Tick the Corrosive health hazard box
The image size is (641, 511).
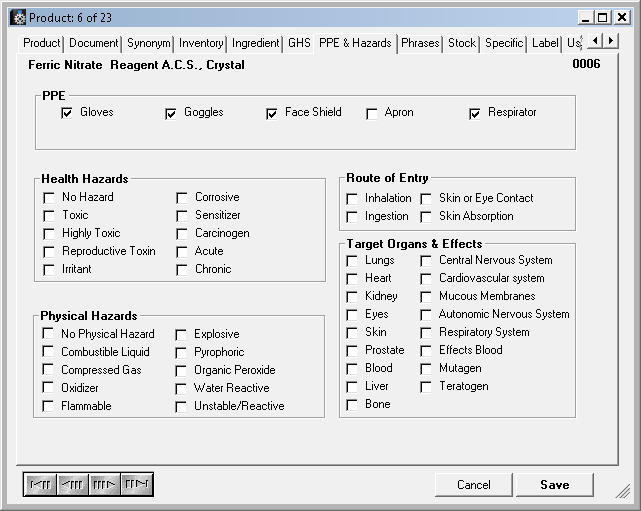(x=182, y=198)
